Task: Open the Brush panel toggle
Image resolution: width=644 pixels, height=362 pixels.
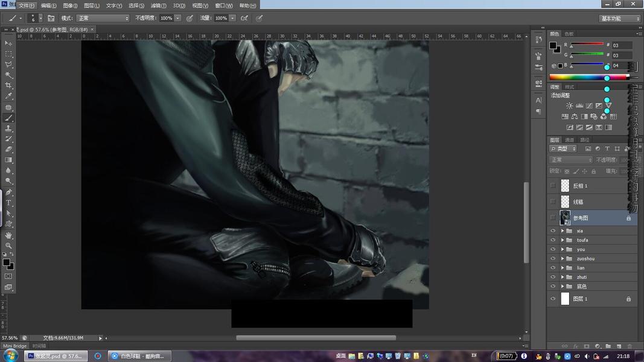Action: pos(51,18)
